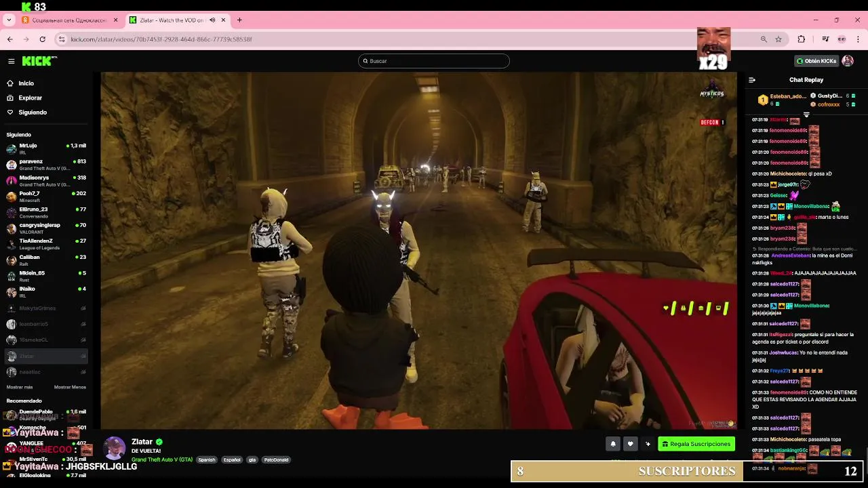Open INaiko IRL channel
Viewport: 868px width, 488px height.
pos(46,292)
